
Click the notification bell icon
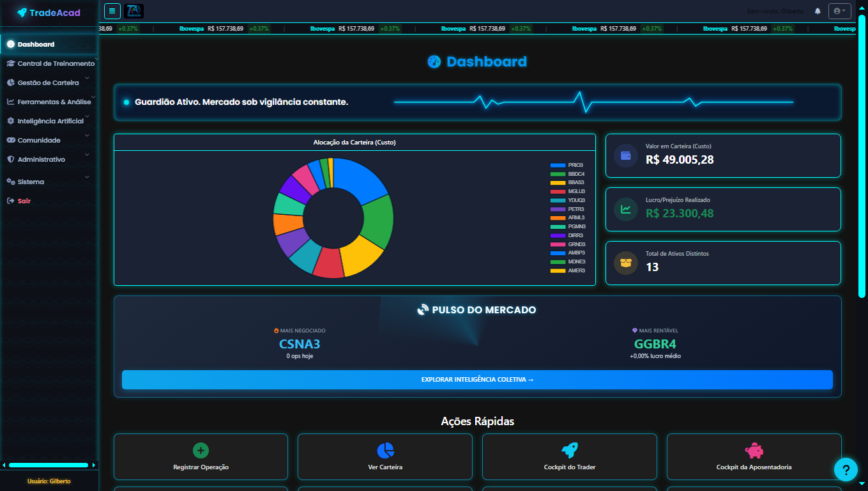coord(818,10)
